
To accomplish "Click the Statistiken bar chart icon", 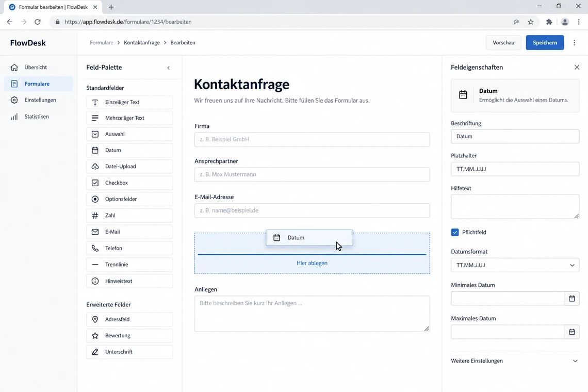I will pos(14,117).
